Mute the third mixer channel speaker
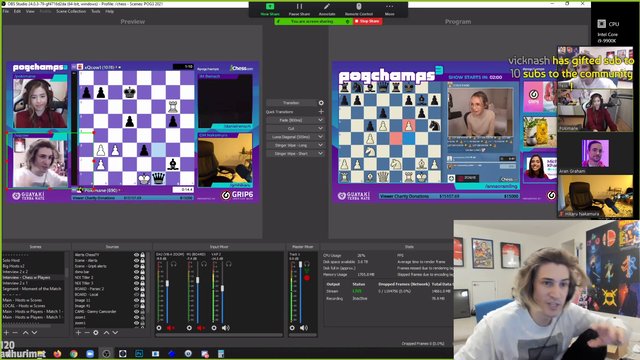 [226, 328]
